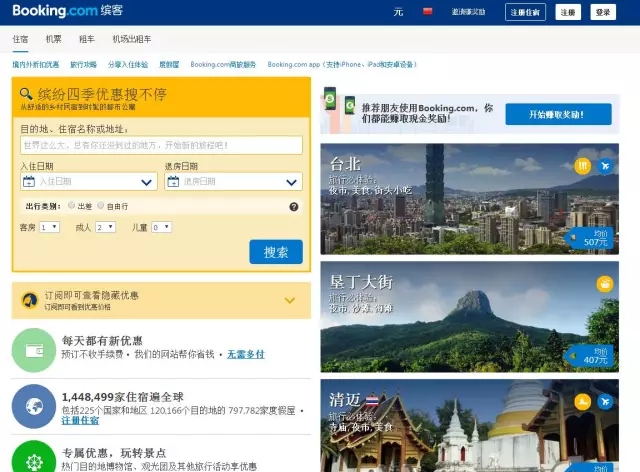Click the round icon on subscribe banner

tap(29, 301)
